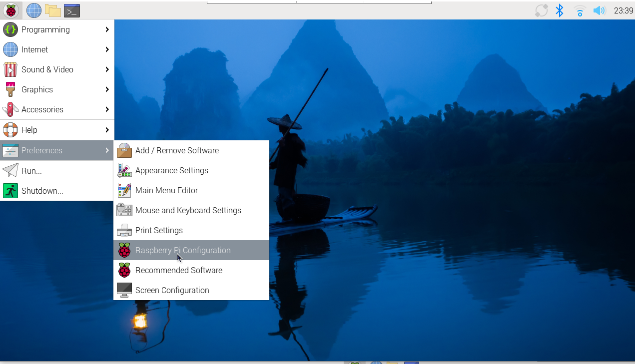Click the Bluetooth tray icon
The image size is (635, 364).
click(x=560, y=10)
